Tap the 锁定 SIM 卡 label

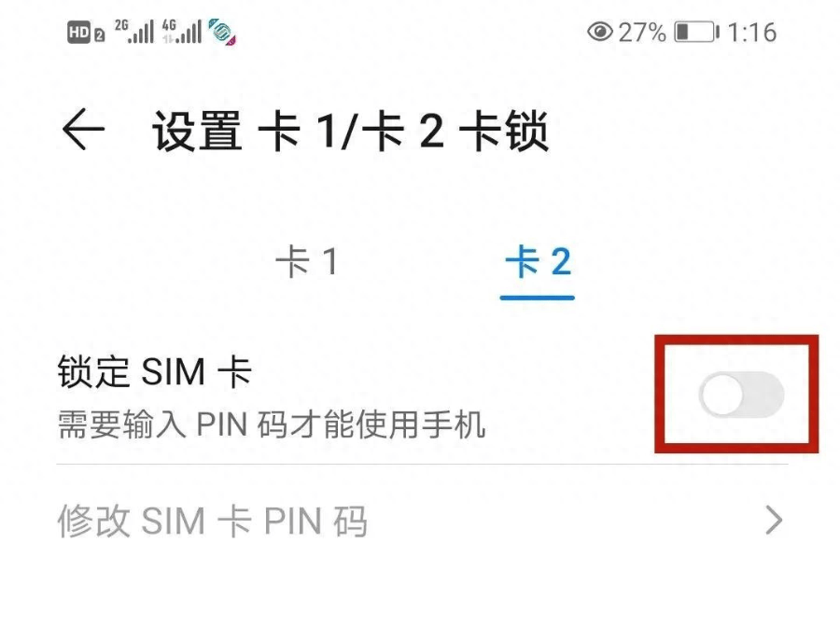click(154, 371)
